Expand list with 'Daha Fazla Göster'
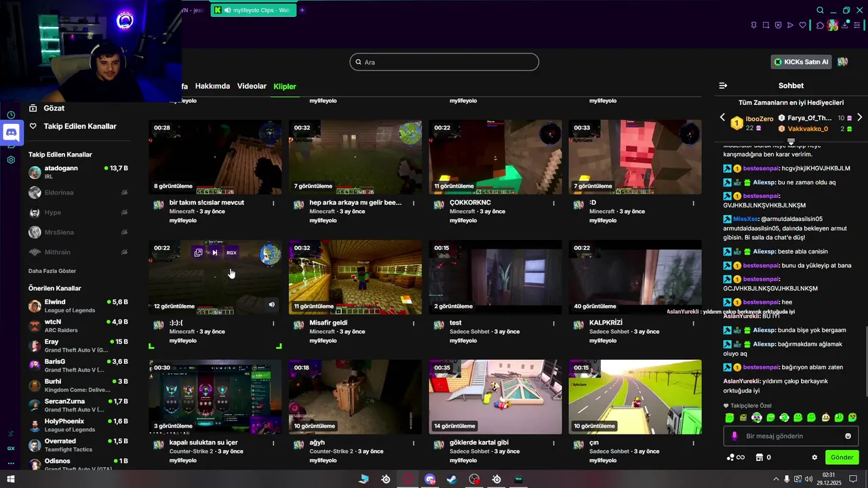Image resolution: width=868 pixels, height=488 pixels. [52, 270]
